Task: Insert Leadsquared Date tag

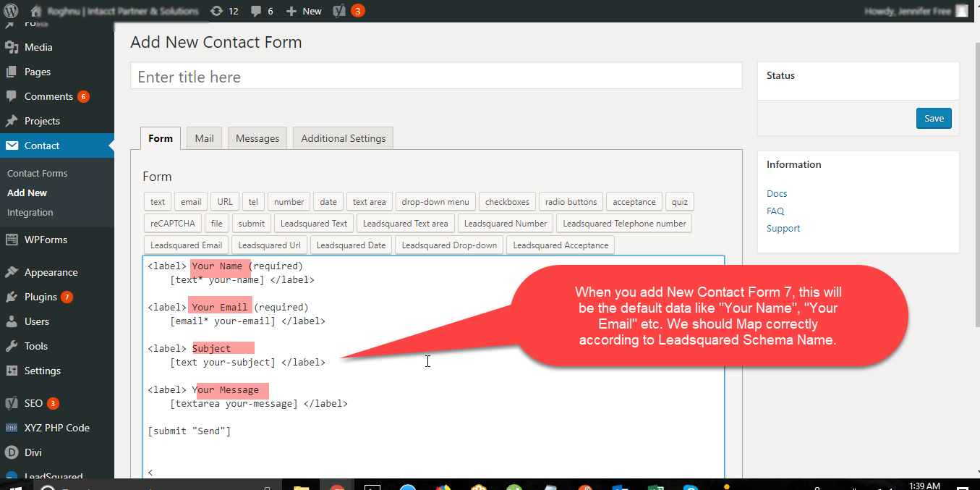Action: coord(351,245)
